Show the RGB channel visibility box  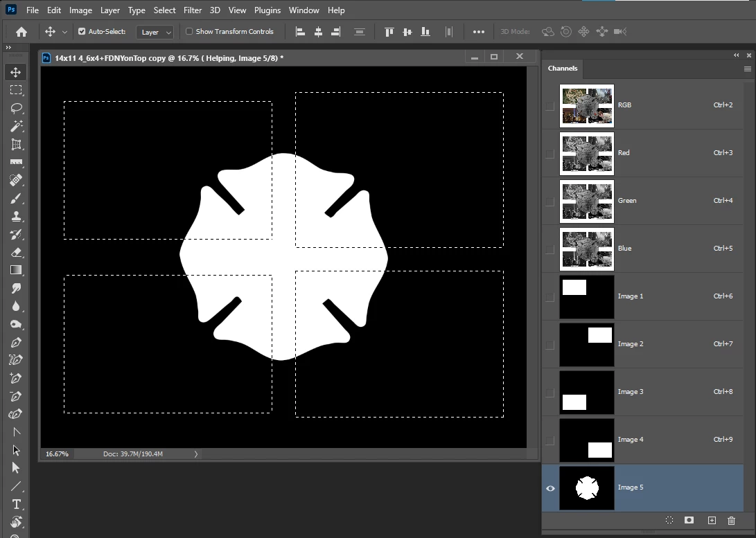[x=550, y=106]
